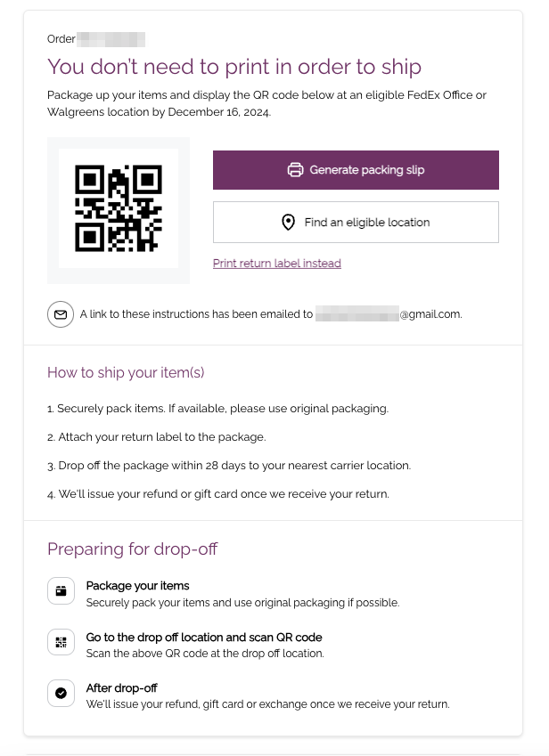
Task: Open Find an eligible location
Action: (x=356, y=223)
